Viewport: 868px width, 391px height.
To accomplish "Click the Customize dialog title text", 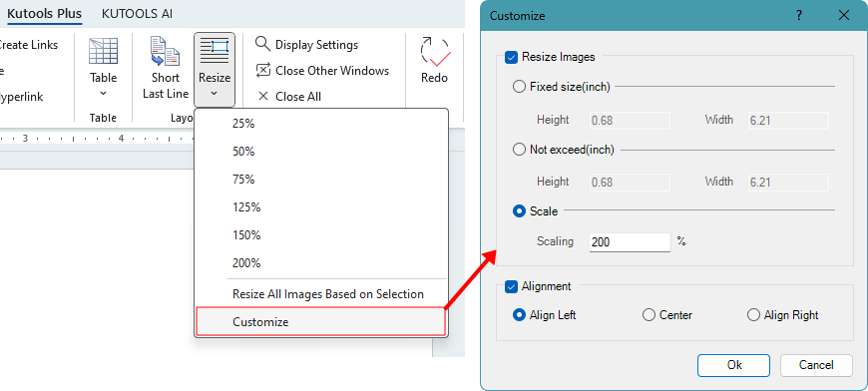I will [517, 16].
